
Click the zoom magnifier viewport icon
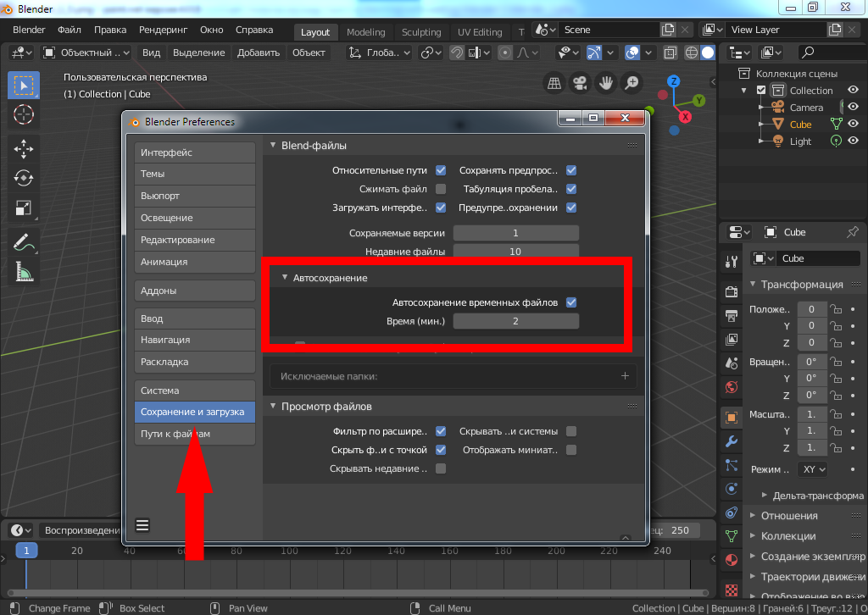pyautogui.click(x=632, y=83)
